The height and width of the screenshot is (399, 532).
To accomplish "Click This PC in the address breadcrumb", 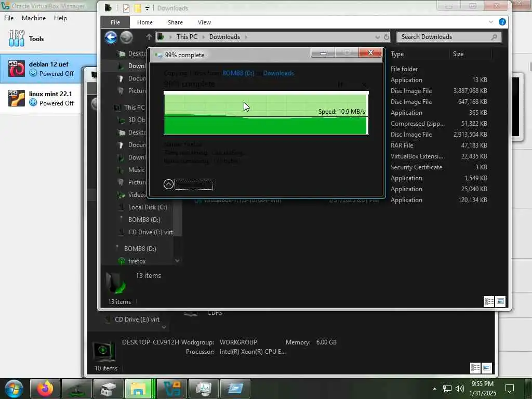I will 187,37.
